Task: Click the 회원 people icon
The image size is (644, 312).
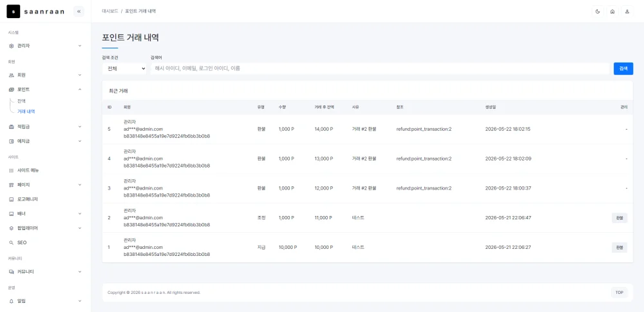Action: 12,75
